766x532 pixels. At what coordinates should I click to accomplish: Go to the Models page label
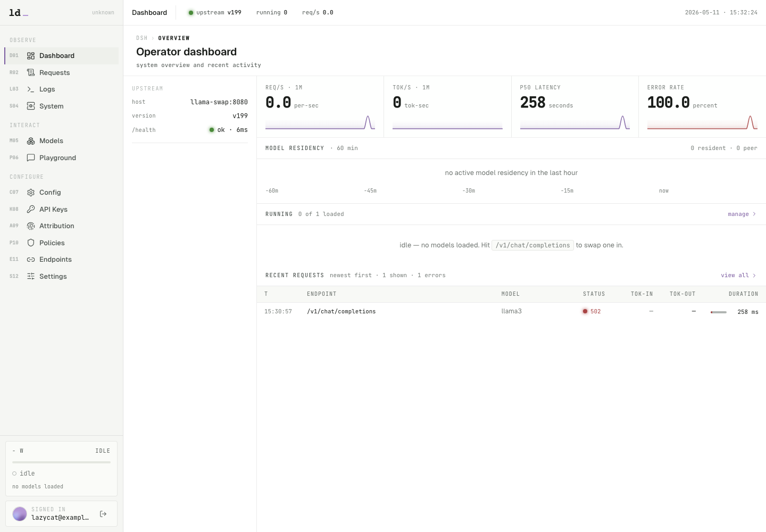pos(51,141)
